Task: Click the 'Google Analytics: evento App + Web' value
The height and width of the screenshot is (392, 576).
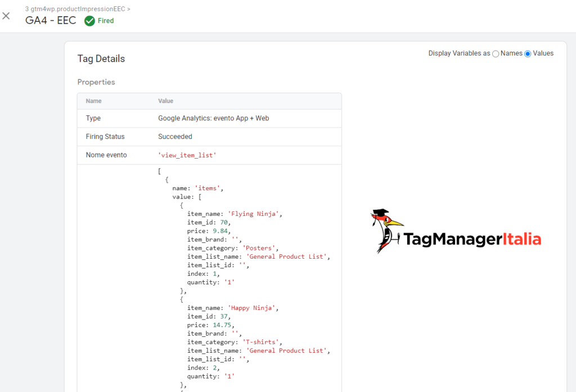Action: click(213, 118)
